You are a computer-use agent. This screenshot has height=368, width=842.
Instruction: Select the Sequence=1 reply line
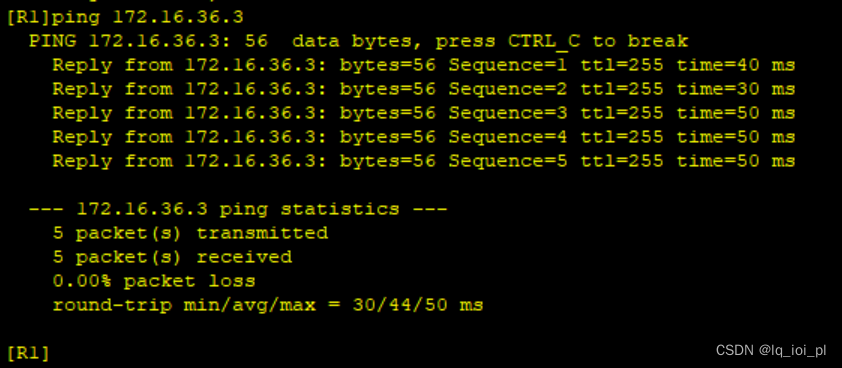424,66
